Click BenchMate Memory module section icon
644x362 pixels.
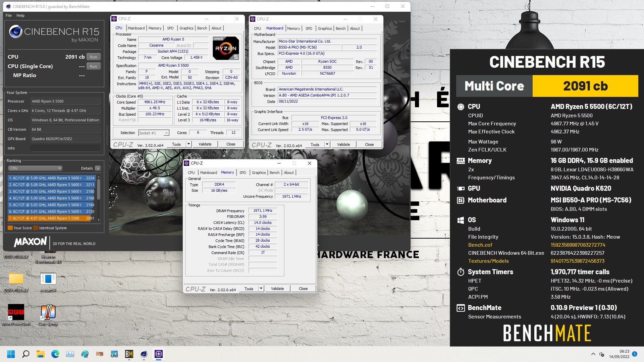click(x=461, y=161)
